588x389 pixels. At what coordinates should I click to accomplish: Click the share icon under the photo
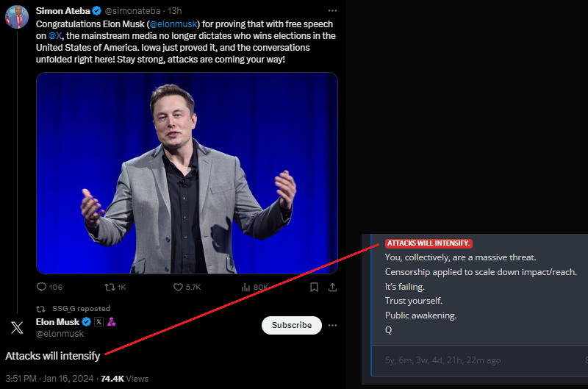pos(332,287)
